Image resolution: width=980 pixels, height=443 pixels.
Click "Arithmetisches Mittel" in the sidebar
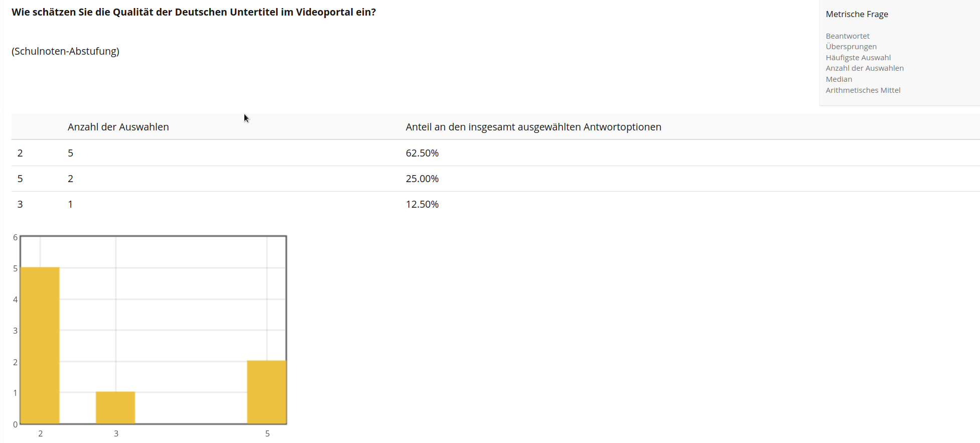click(x=863, y=90)
